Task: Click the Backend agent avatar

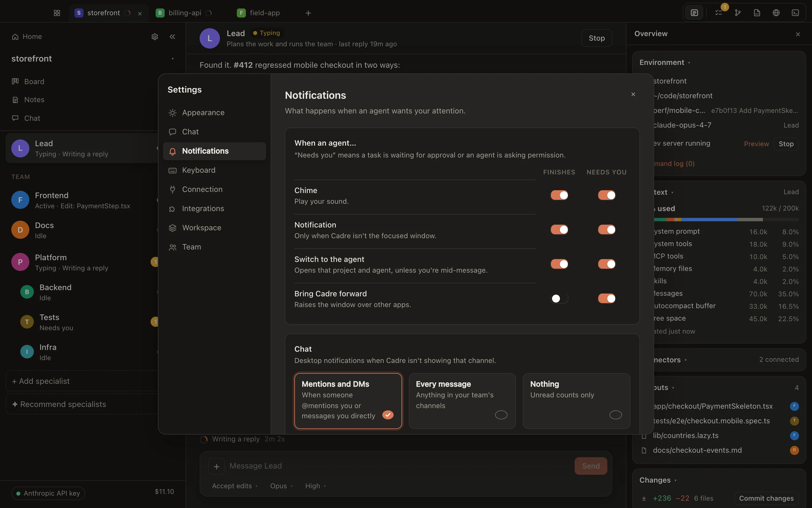Action: 27,292
